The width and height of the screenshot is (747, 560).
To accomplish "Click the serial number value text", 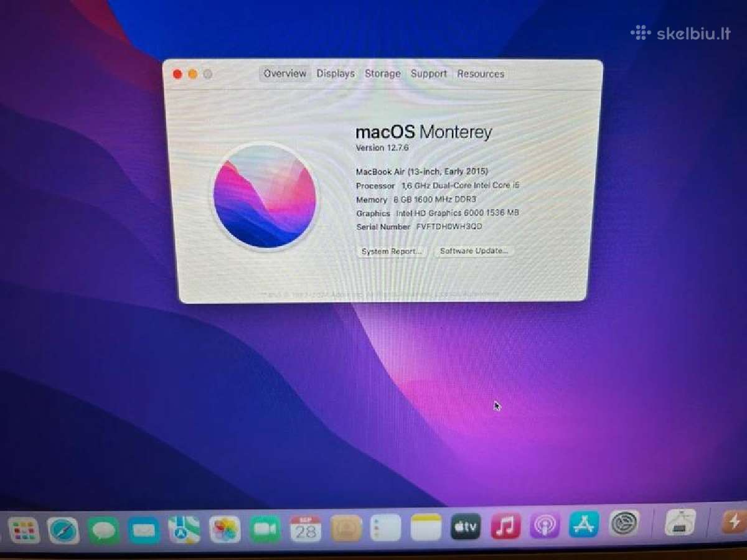I will pyautogui.click(x=449, y=226).
